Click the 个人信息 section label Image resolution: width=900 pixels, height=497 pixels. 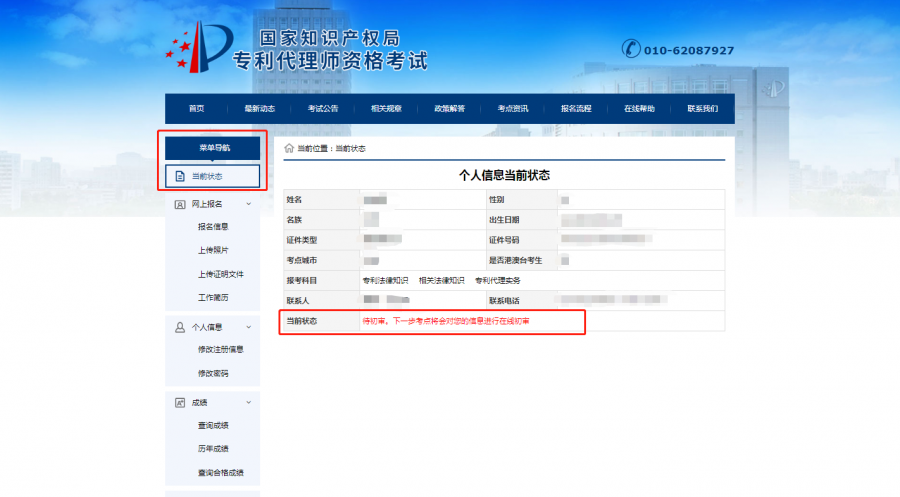[207, 327]
